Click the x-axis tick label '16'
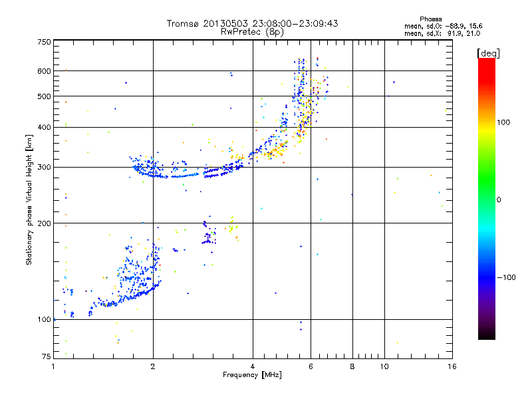 tap(452, 366)
